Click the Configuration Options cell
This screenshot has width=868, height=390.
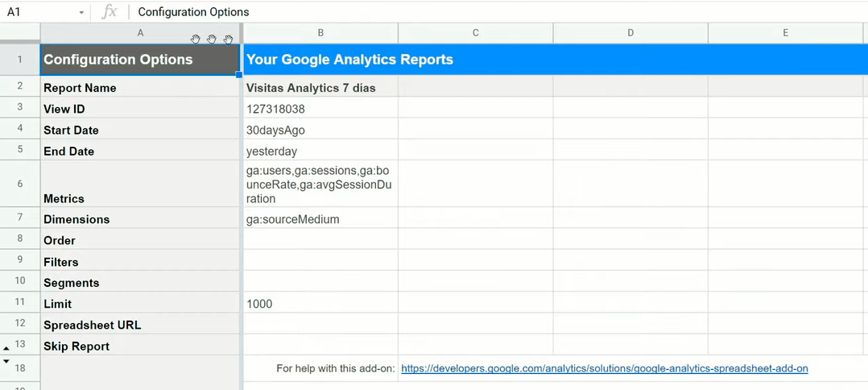(140, 60)
